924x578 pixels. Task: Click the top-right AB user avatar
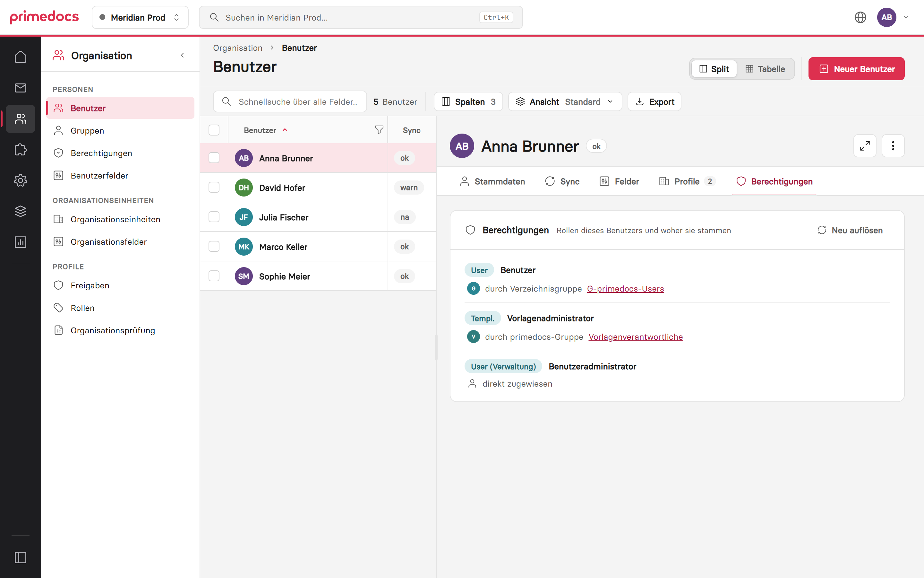click(886, 17)
